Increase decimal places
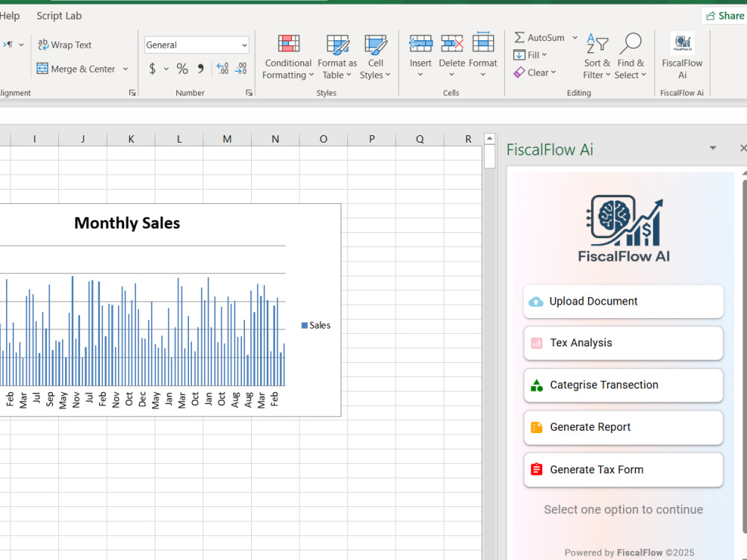The width and height of the screenshot is (747, 560). coord(223,69)
